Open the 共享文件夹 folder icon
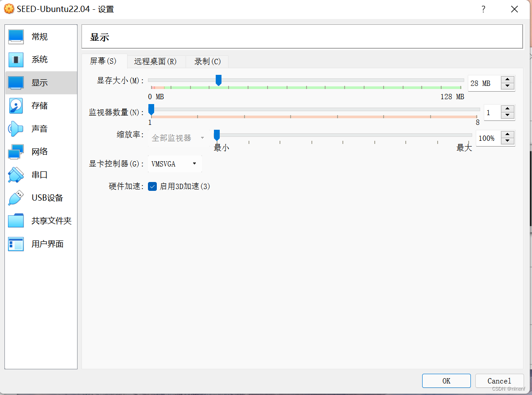The height and width of the screenshot is (395, 532). point(16,221)
